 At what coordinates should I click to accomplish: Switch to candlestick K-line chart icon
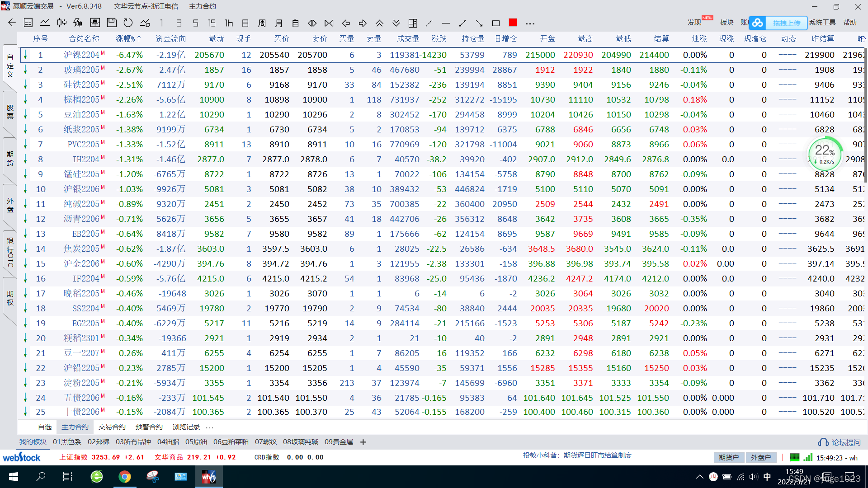coord(62,23)
